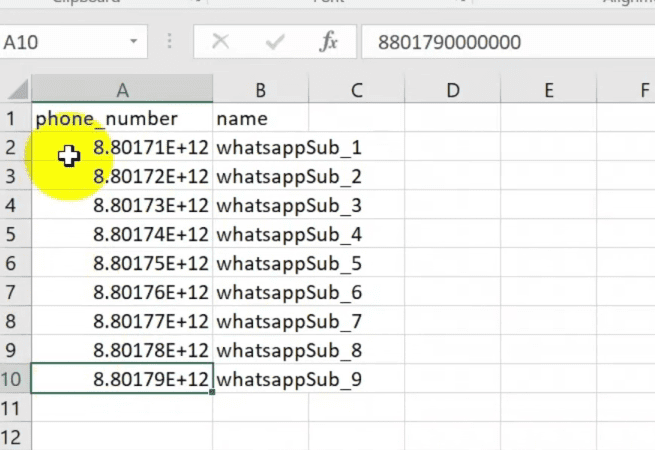Click the formula bar showing 8801790000000

coord(500,42)
